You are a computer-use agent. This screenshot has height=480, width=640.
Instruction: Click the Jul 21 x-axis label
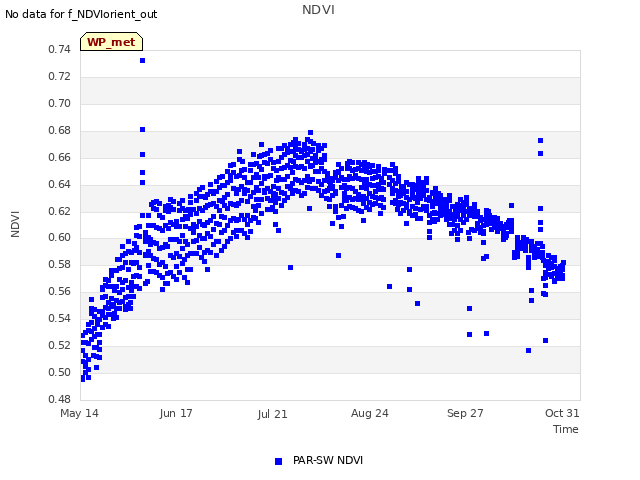(272, 414)
